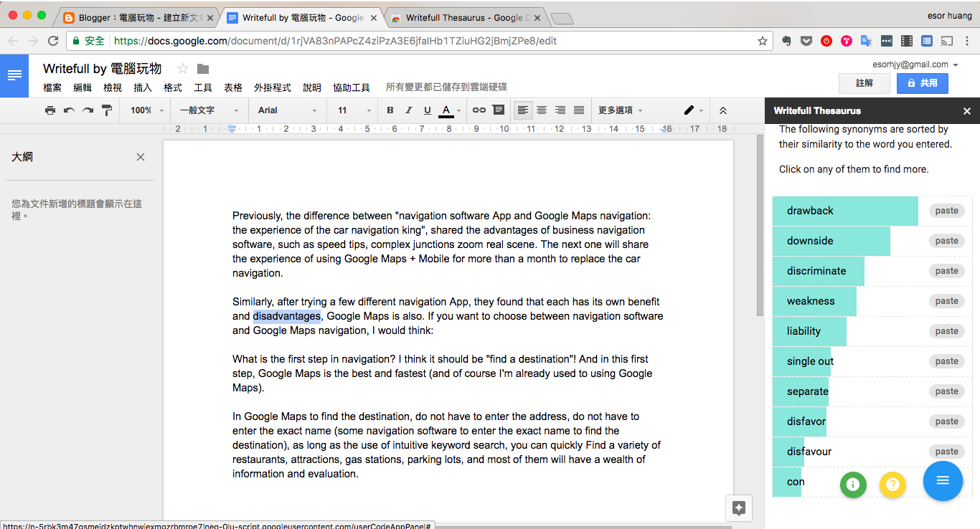The width and height of the screenshot is (980, 529).
Task: Open the 檔案 menu
Action: (52, 87)
